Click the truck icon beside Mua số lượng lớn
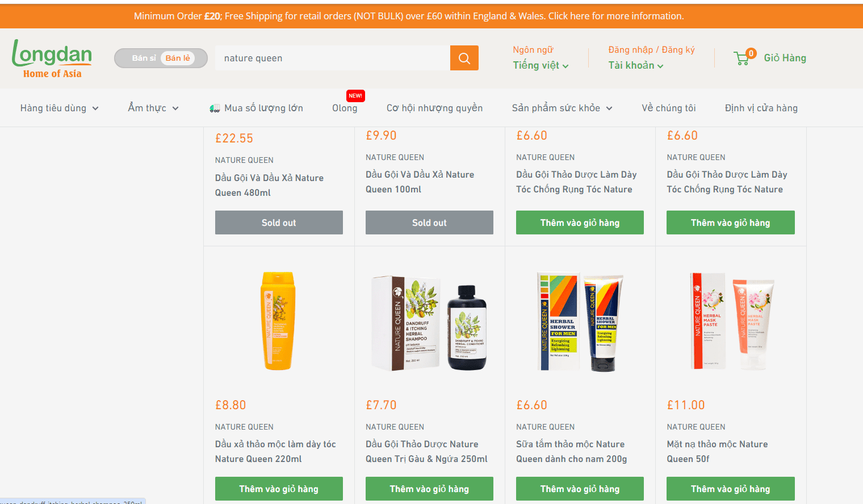This screenshot has height=504, width=863. coord(215,108)
